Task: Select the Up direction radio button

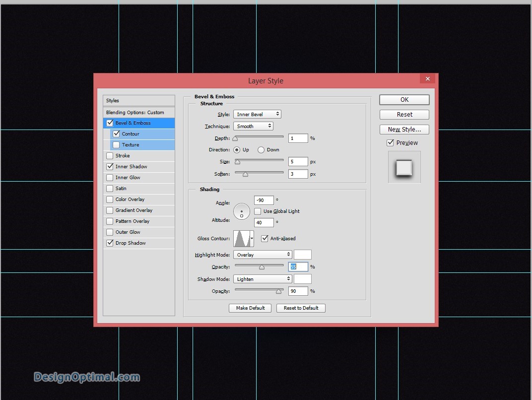Action: [237, 150]
